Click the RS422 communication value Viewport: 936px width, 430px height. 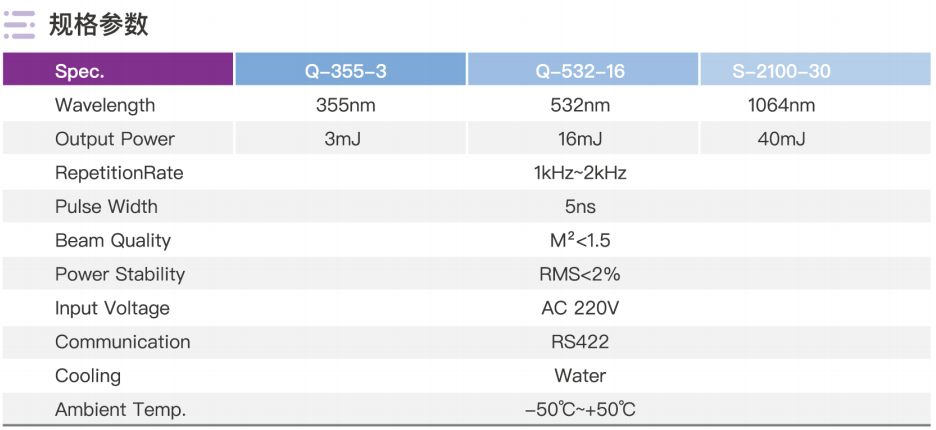click(x=580, y=342)
